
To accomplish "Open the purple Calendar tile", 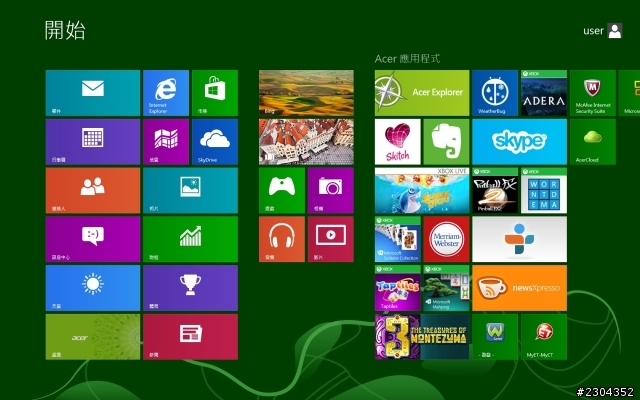I will pos(93,142).
